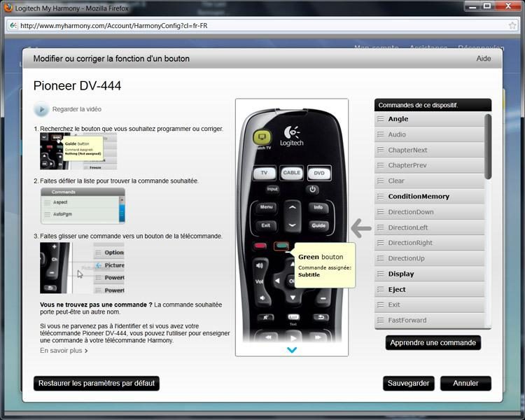Screen dimensions: 525x420
Task: Click the yellow Watch TV button on remote
Action: coord(262,137)
